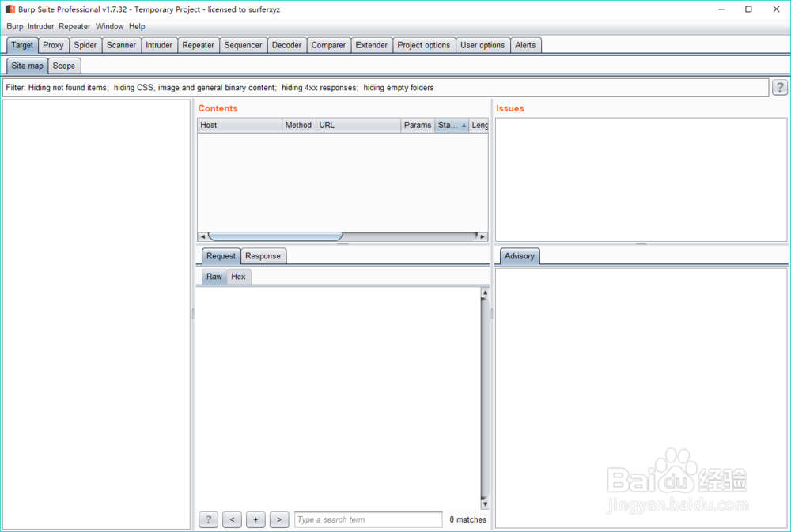Switch to the Scanner tab

[121, 45]
